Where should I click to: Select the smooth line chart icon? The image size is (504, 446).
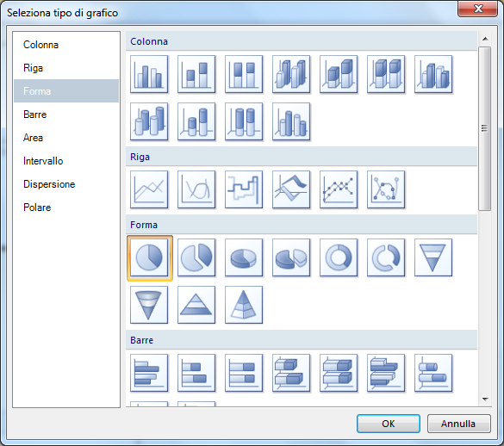click(x=196, y=189)
